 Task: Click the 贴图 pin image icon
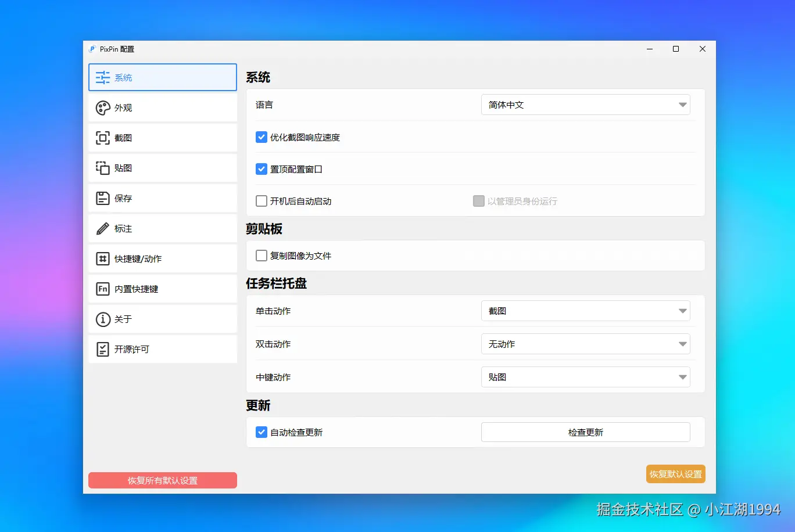[x=103, y=168]
